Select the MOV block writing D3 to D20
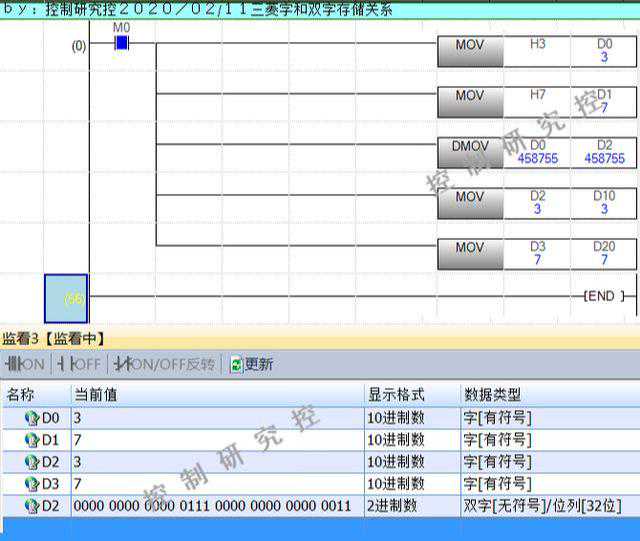Image resolution: width=640 pixels, height=541 pixels. (470, 253)
